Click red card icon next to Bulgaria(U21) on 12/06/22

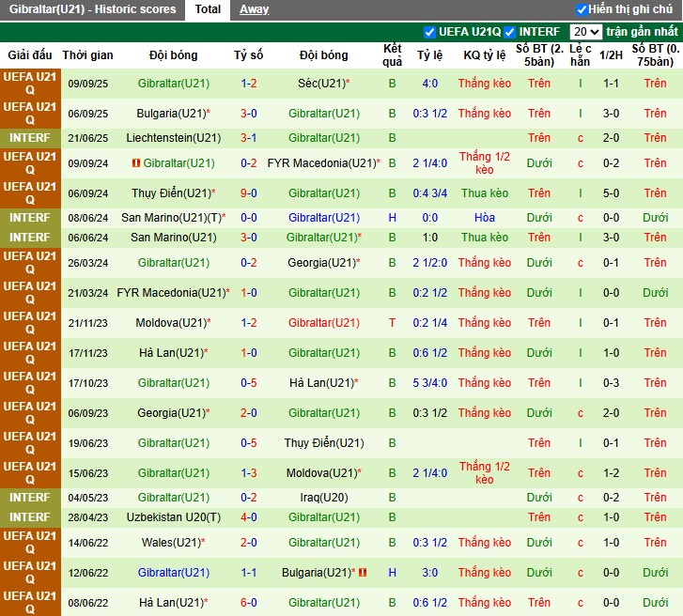click(363, 572)
